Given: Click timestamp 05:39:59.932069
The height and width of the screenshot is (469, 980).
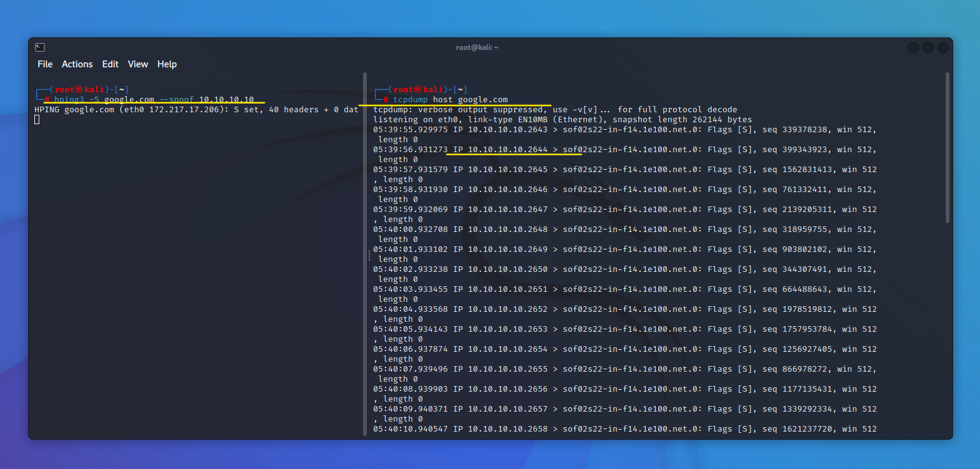Looking at the screenshot, I should pyautogui.click(x=410, y=210).
